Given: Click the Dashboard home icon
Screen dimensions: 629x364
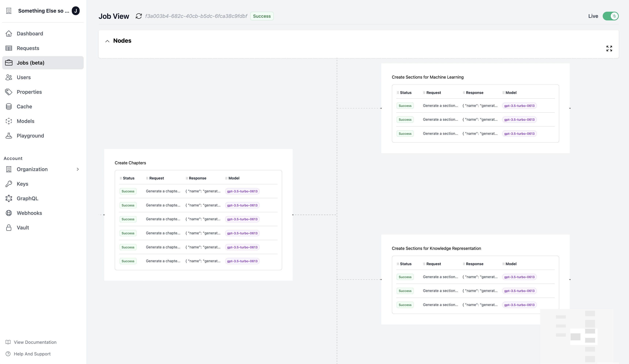Looking at the screenshot, I should pos(9,33).
